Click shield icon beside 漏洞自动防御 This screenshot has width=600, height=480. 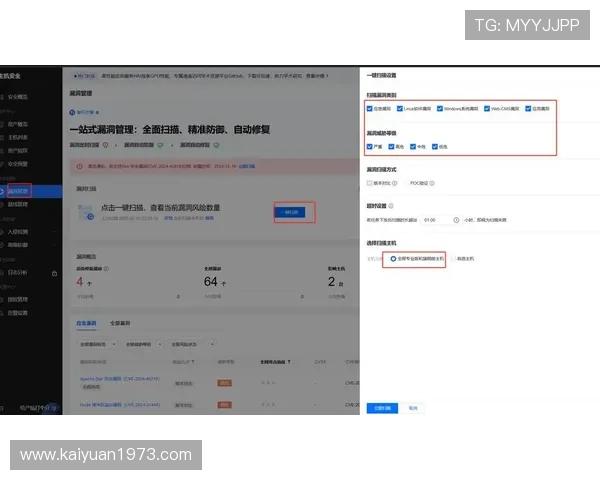tap(160, 145)
